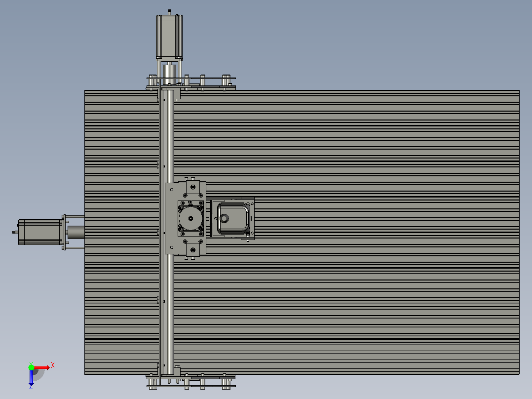
Task: Select the round spindle motor face on the carriage
Action: pyautogui.click(x=190, y=218)
